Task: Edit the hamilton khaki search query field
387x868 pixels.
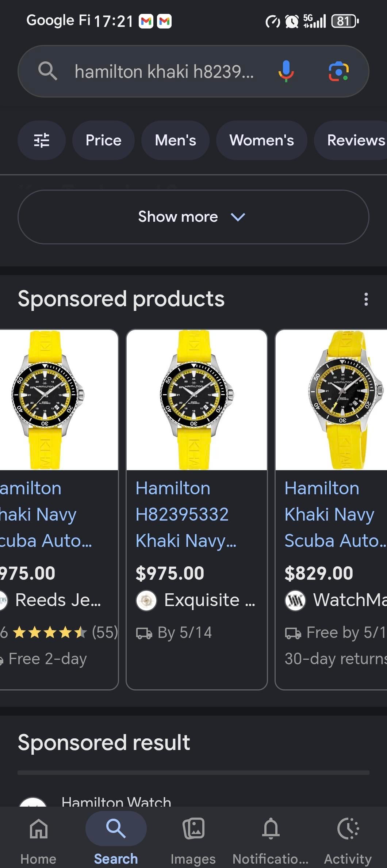Action: click(164, 71)
